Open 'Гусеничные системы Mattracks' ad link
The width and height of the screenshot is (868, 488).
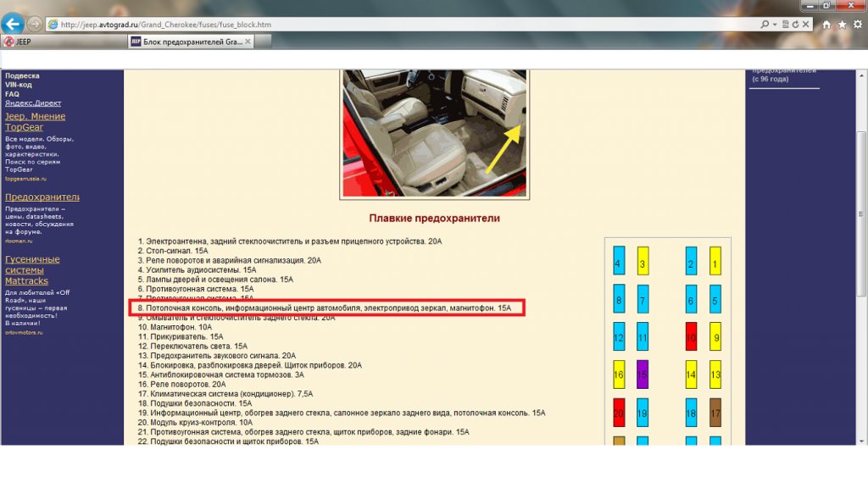point(32,270)
